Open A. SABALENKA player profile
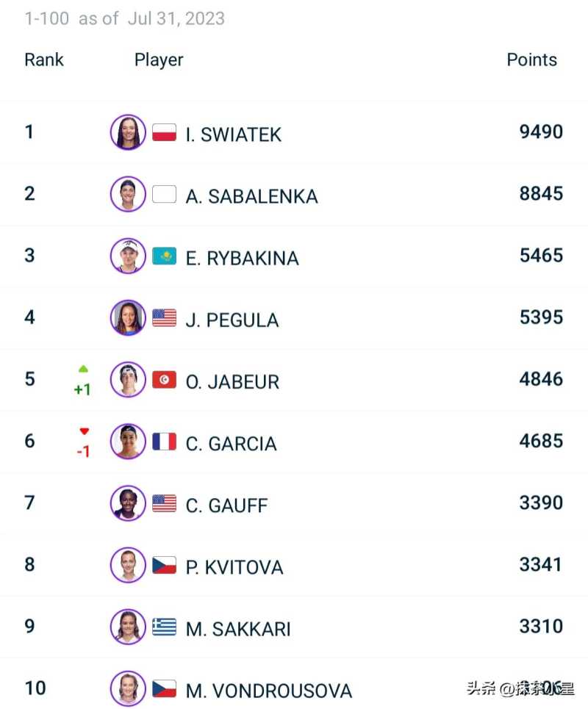 coord(251,196)
